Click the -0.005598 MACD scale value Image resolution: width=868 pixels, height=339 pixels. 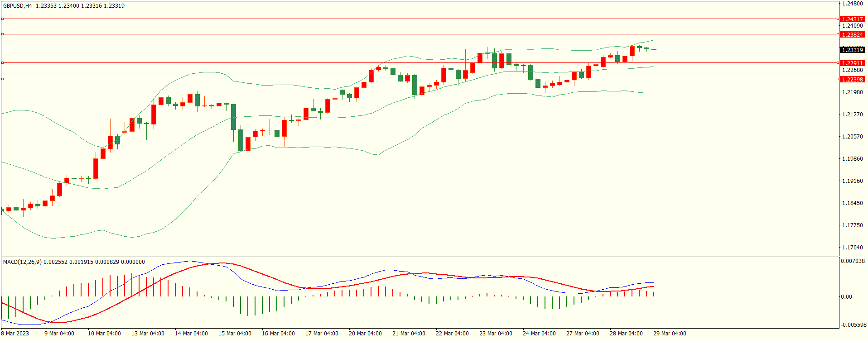click(854, 325)
